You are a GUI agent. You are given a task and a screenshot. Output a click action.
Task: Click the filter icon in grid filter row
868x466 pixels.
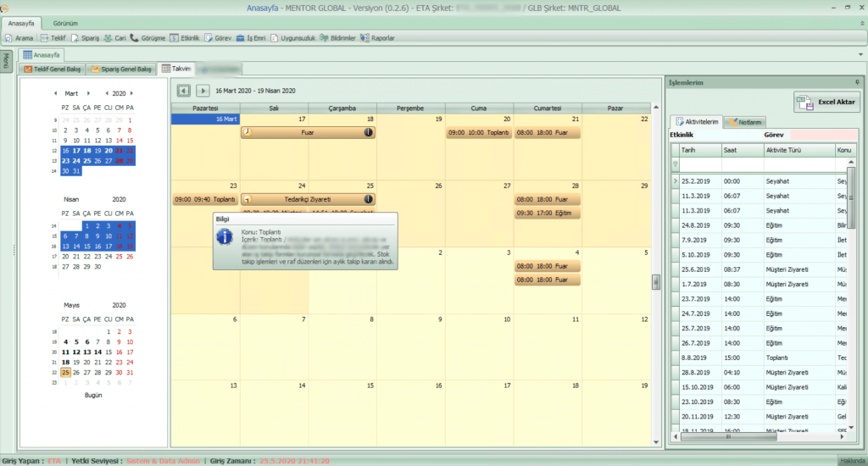point(676,164)
